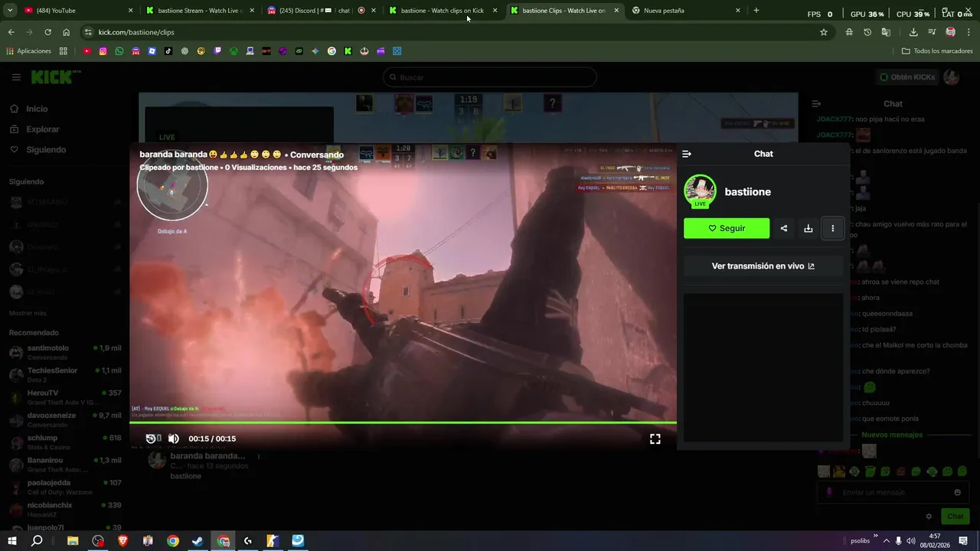Replay the clip with the restart icon
Screen dimensions: 980x551
click(151, 439)
